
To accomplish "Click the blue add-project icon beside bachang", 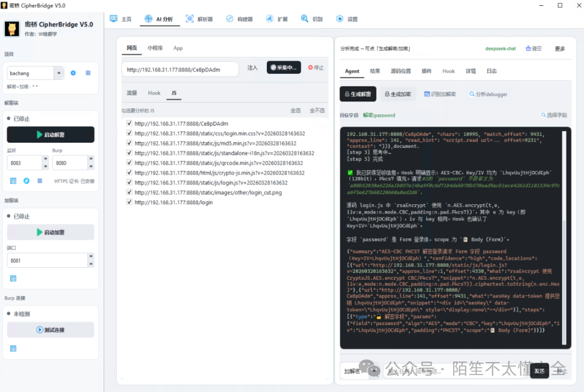I will click(73, 73).
